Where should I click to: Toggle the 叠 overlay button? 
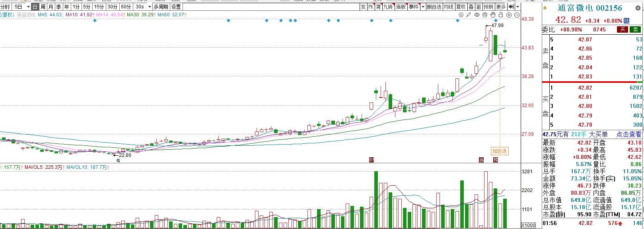click(471, 7)
